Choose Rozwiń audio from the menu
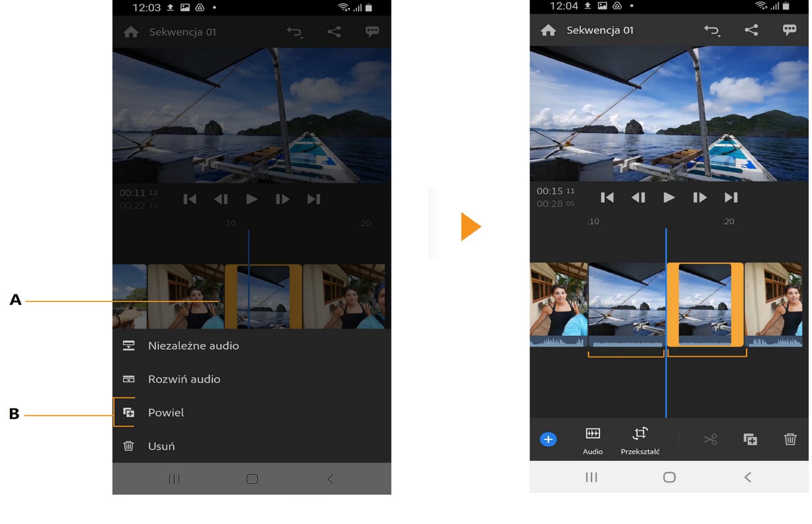Screen dimensions: 812x524 [184, 379]
